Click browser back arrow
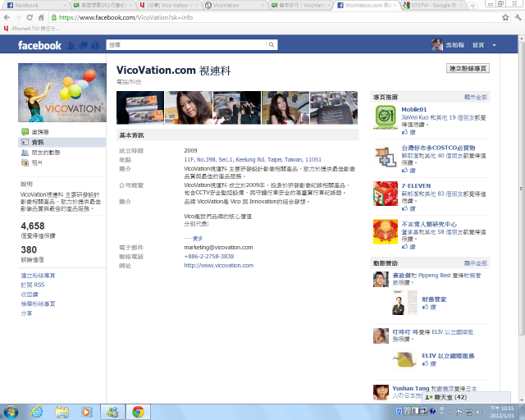 coord(7,17)
